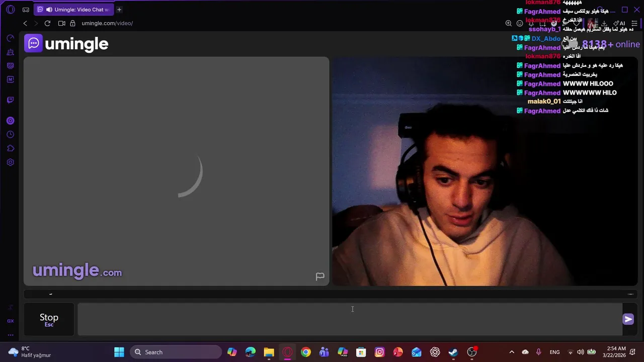The image size is (644, 362).
Task: Open sidebar three-dots more options
Action: pos(10,335)
